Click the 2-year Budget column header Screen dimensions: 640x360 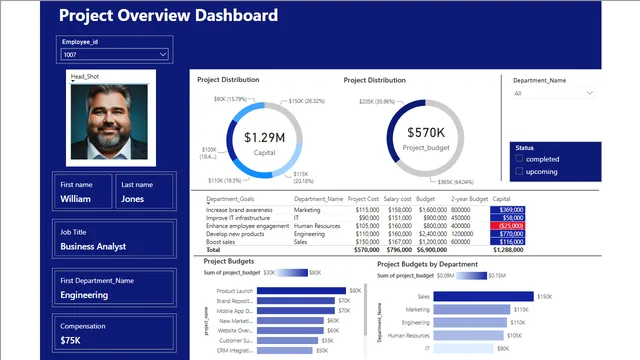(x=469, y=199)
